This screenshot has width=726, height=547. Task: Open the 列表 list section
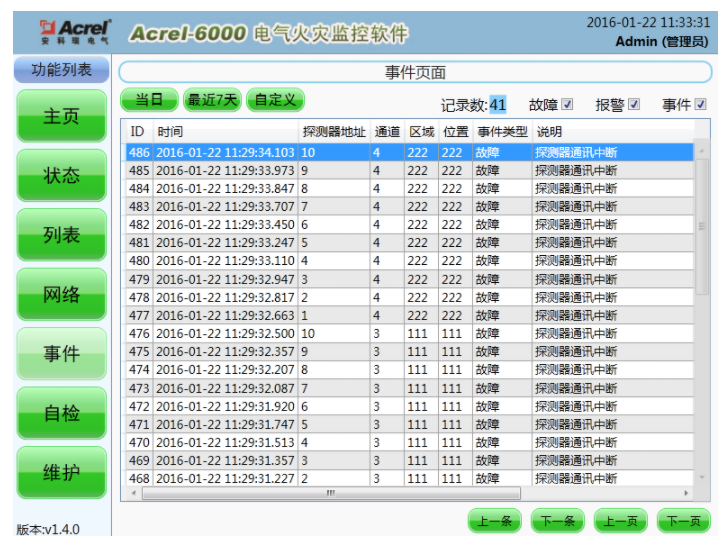[x=61, y=235]
